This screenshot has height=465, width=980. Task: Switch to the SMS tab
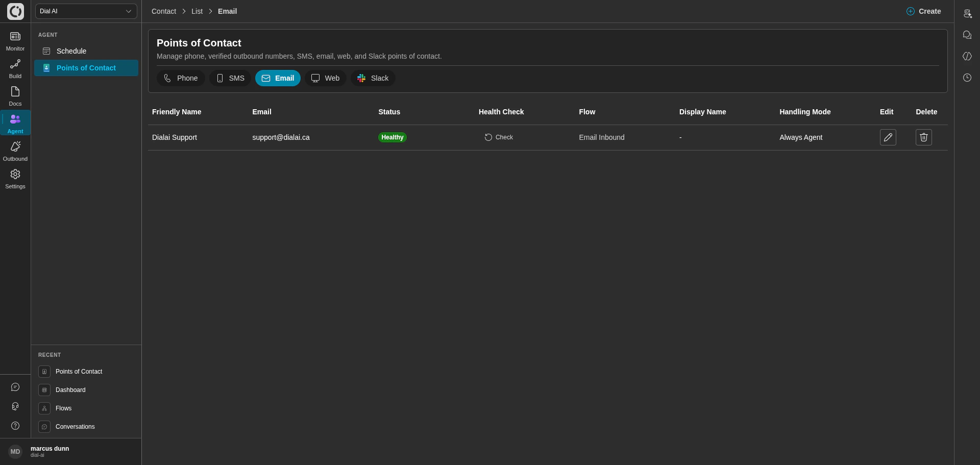(230, 78)
